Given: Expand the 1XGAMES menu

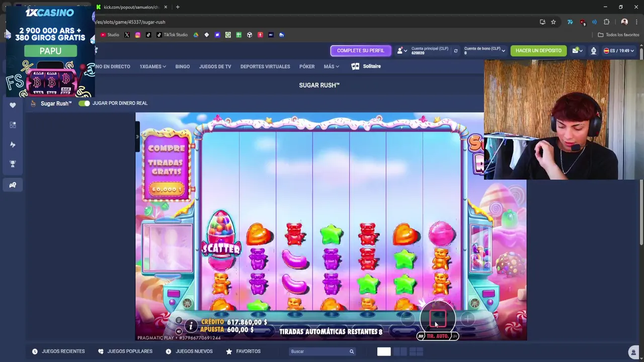Looking at the screenshot, I should click(x=152, y=66).
